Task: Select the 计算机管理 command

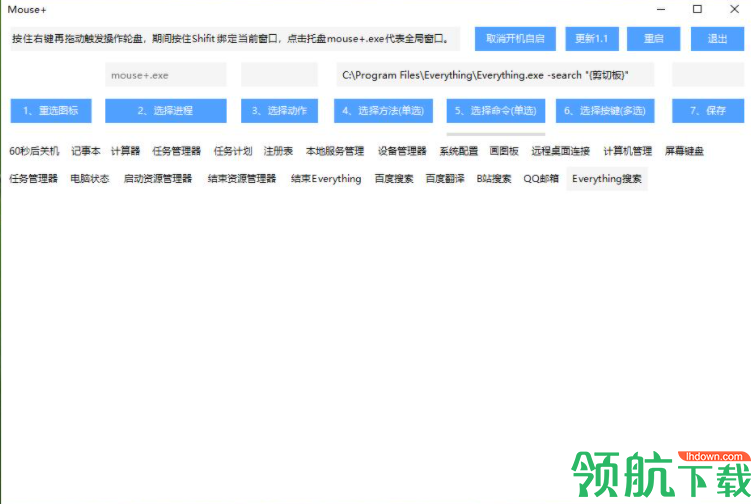Action: (627, 151)
